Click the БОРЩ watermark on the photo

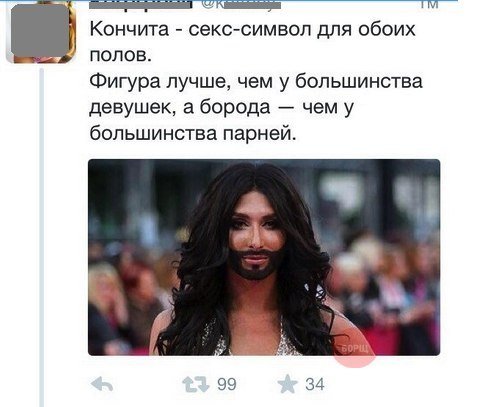[356, 349]
